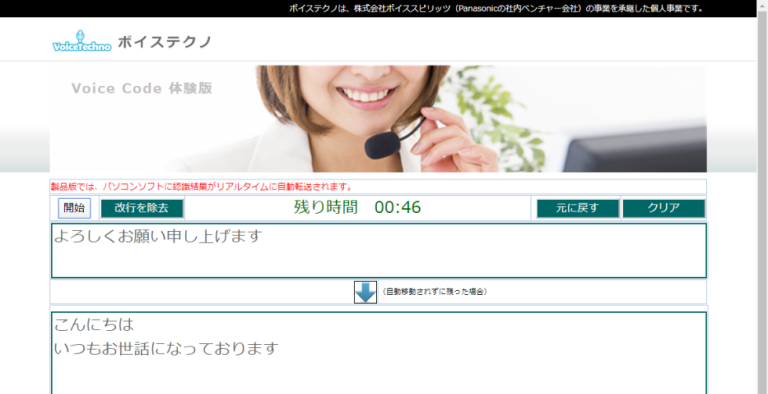768x394 pixels.
Task: Click the 改行を除去 button
Action: click(142, 208)
